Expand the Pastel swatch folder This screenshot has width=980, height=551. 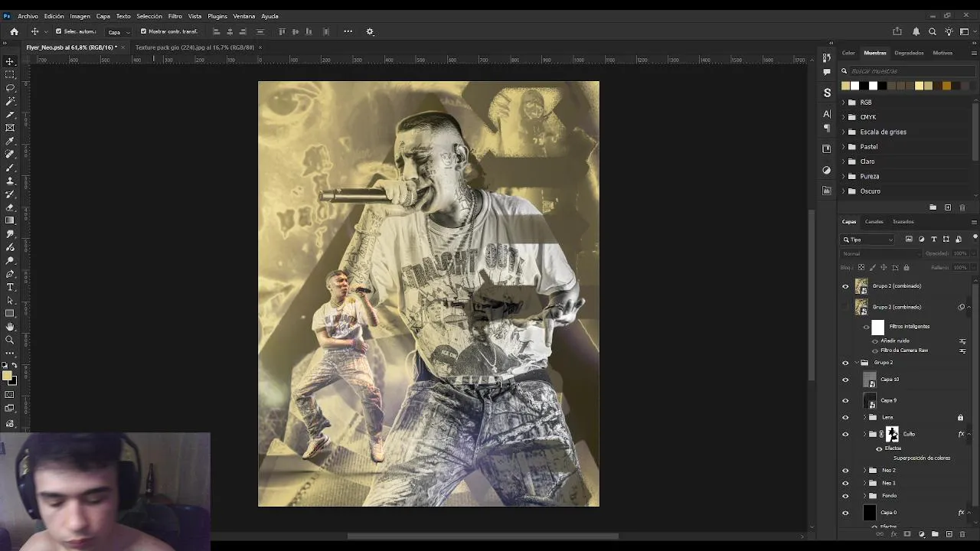(x=844, y=146)
